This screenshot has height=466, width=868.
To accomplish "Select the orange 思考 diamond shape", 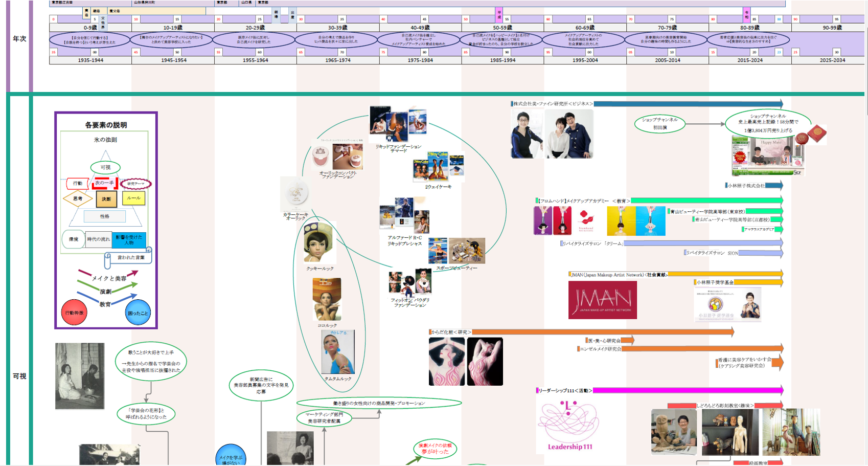I will (77, 198).
